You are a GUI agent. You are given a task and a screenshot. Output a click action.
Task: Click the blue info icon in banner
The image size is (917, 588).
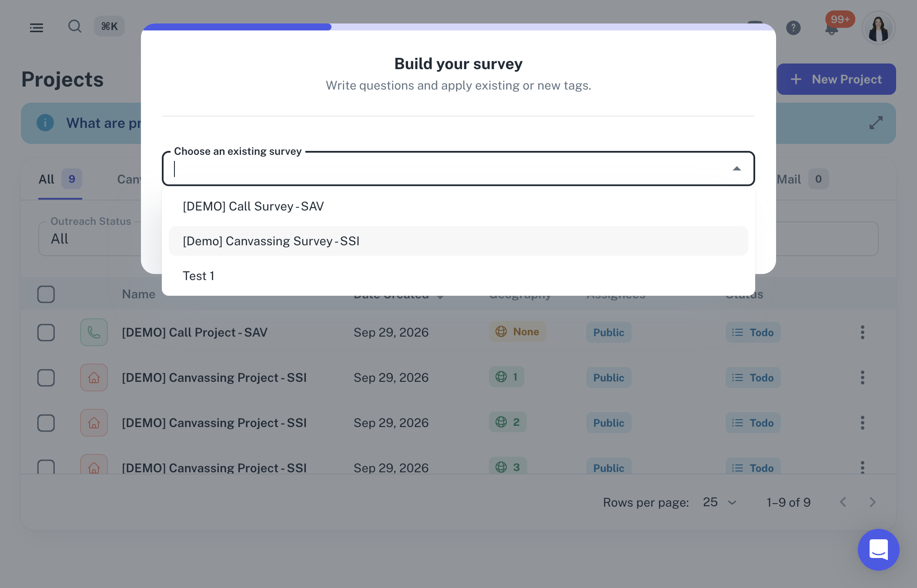click(x=45, y=123)
